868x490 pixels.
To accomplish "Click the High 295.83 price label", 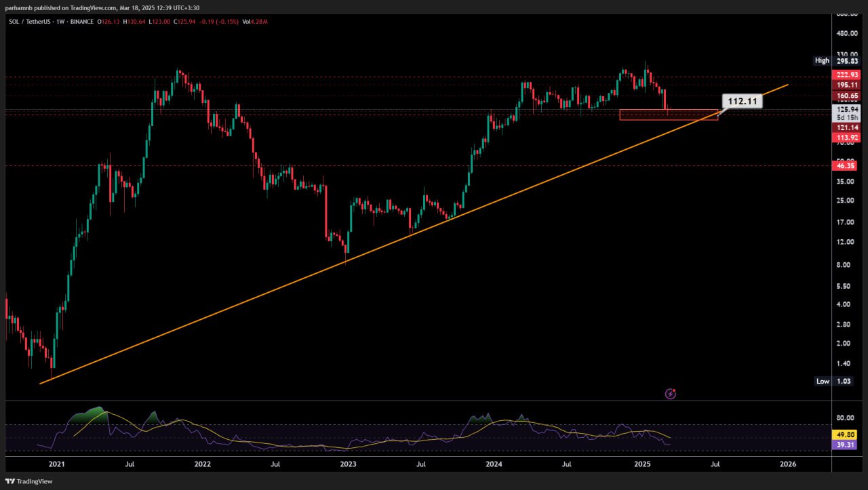I will point(836,60).
